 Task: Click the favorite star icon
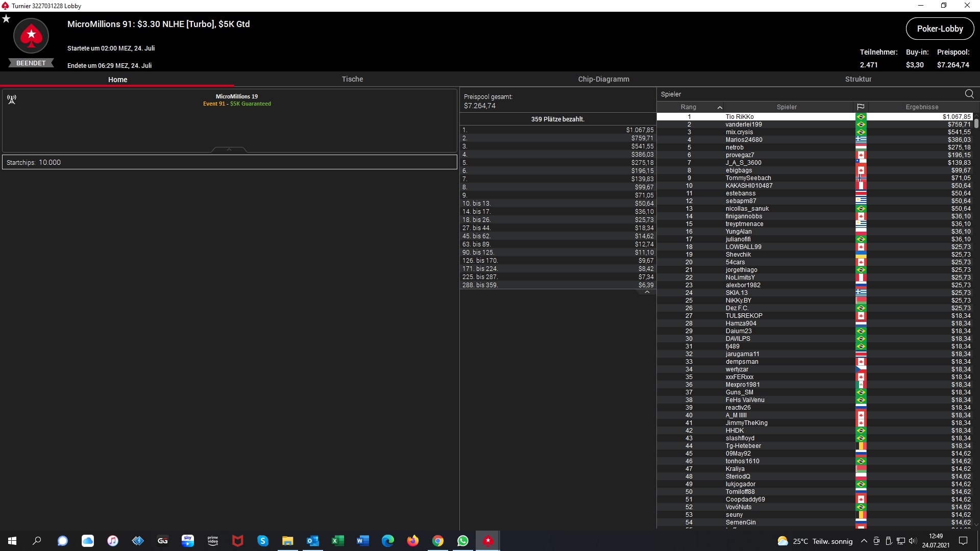coord(6,18)
